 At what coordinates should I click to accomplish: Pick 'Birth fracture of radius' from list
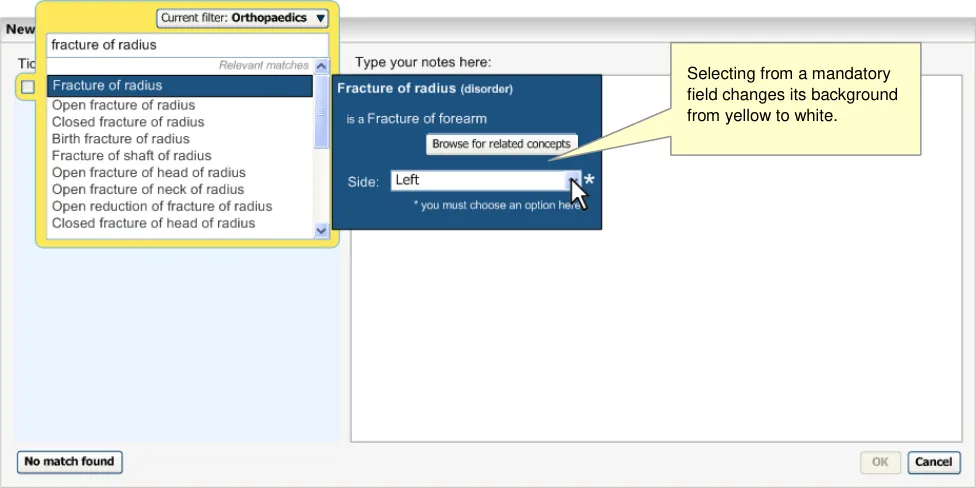[120, 139]
